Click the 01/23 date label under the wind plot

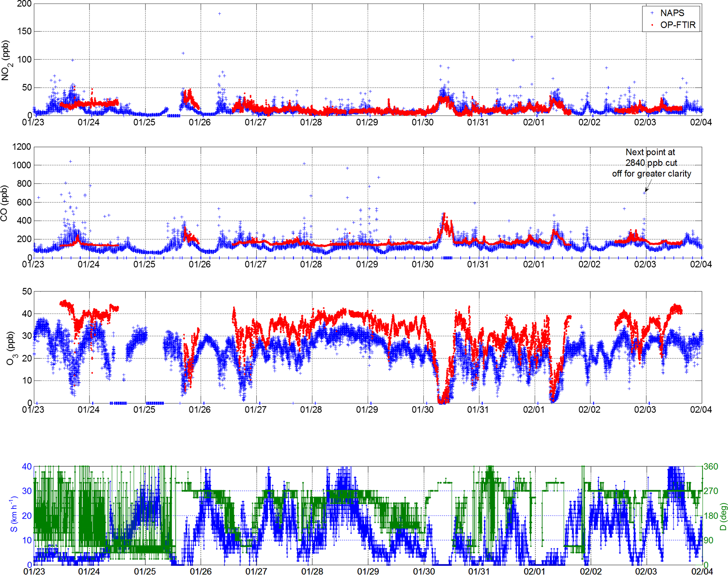(34, 571)
